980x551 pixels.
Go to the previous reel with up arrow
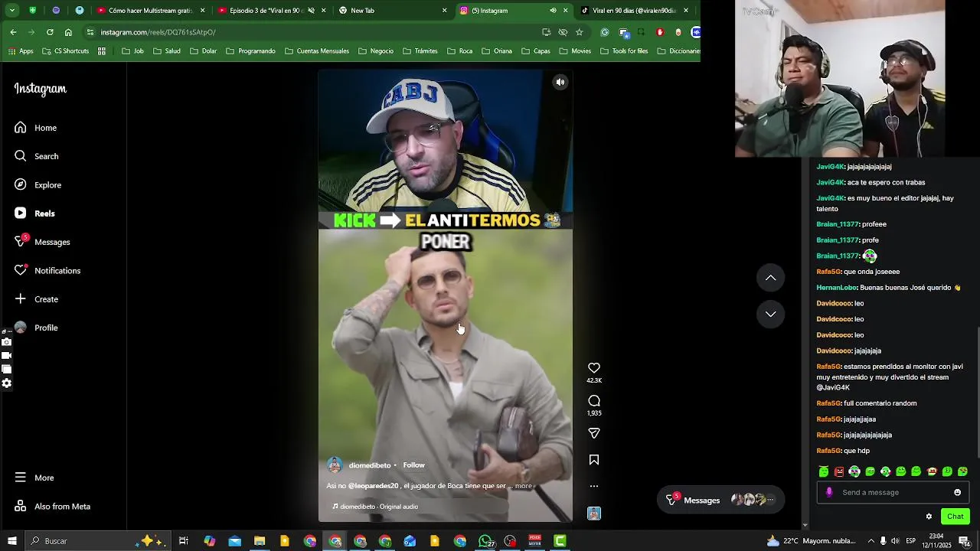(771, 278)
